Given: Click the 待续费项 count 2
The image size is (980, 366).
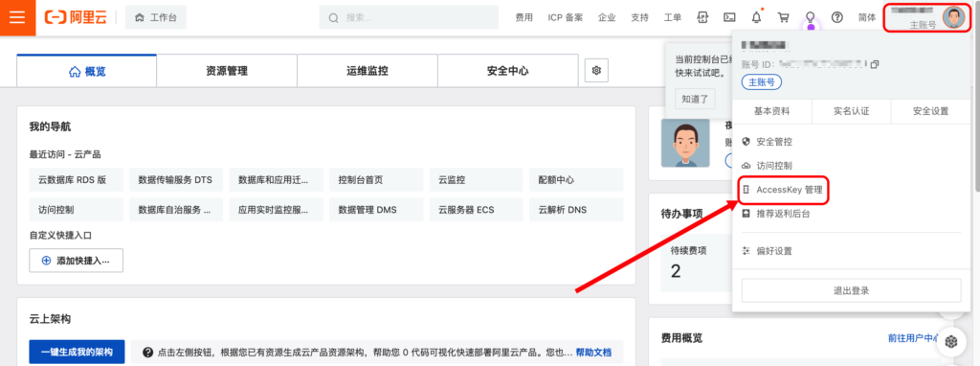Looking at the screenshot, I should coord(676,271).
